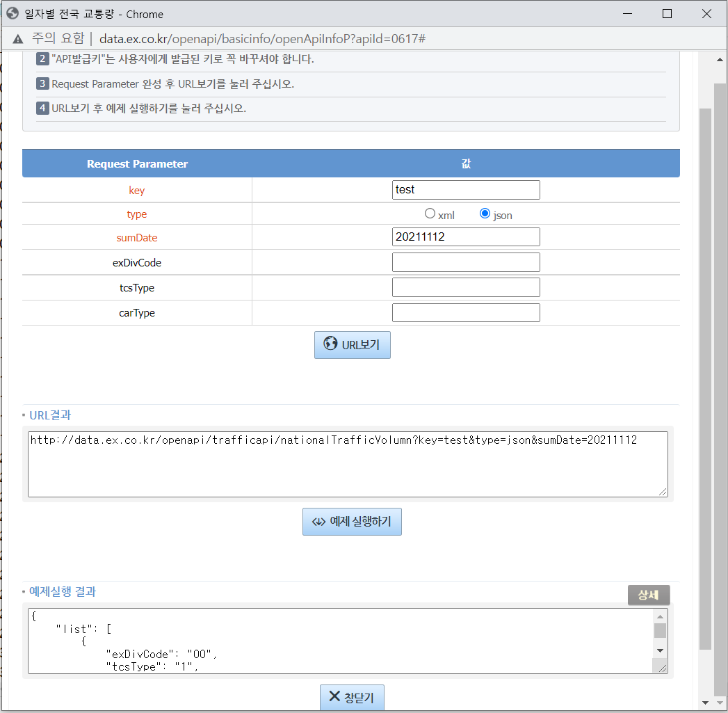Click the main page scrollbar thumb

(x=705, y=378)
